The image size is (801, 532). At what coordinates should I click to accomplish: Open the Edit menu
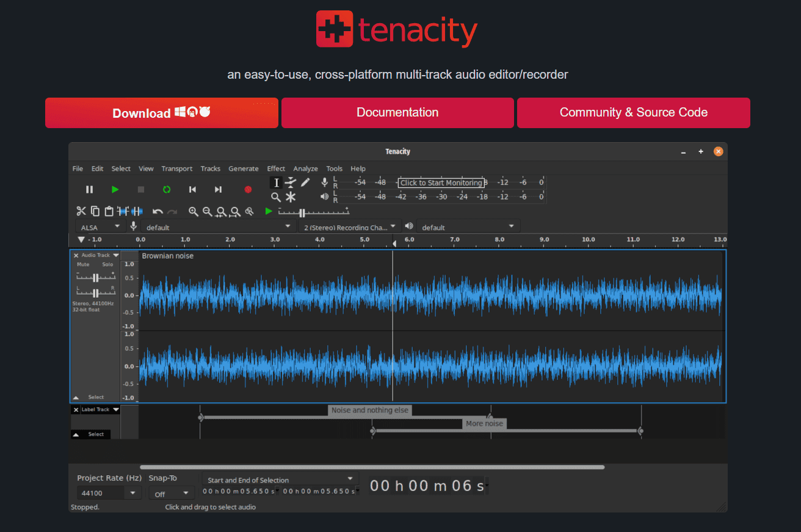click(97, 168)
